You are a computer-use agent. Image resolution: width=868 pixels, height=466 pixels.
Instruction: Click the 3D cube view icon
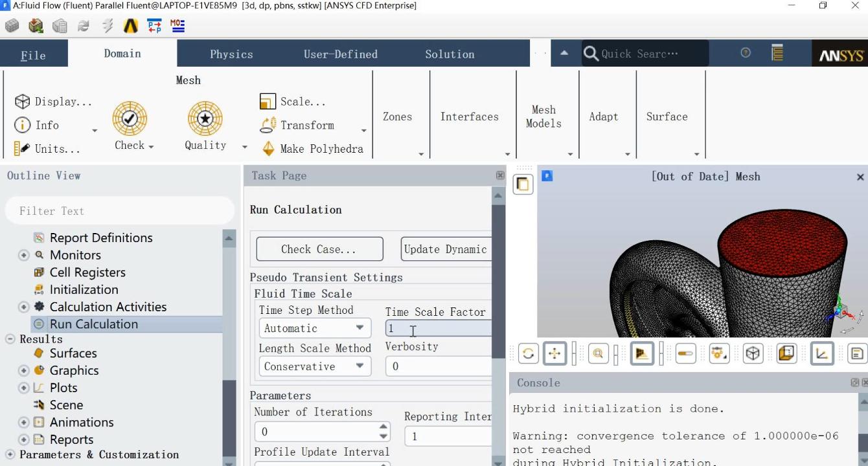753,353
